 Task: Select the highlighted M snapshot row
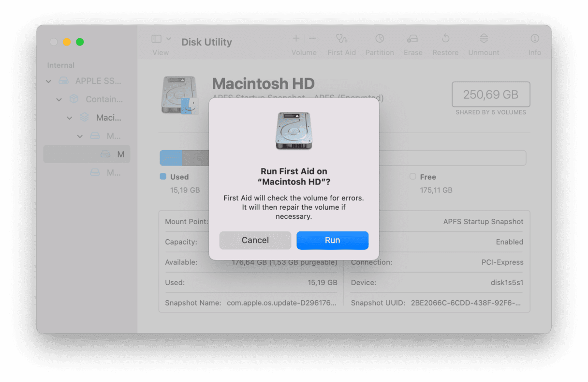click(87, 154)
